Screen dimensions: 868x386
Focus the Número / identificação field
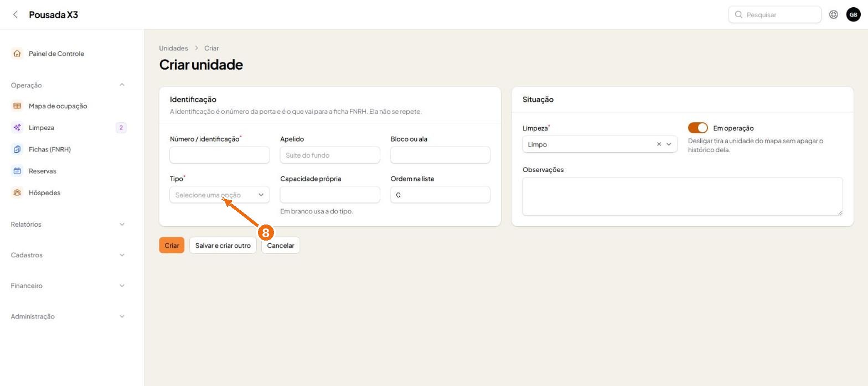(x=220, y=155)
